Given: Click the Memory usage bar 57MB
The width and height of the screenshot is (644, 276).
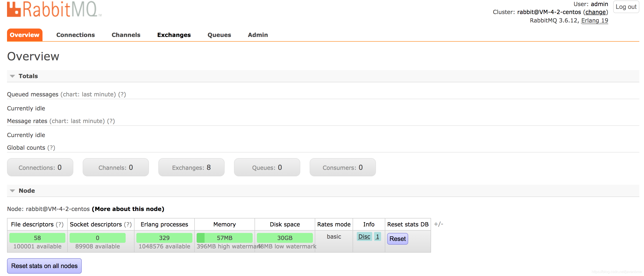Looking at the screenshot, I should pyautogui.click(x=224, y=238).
